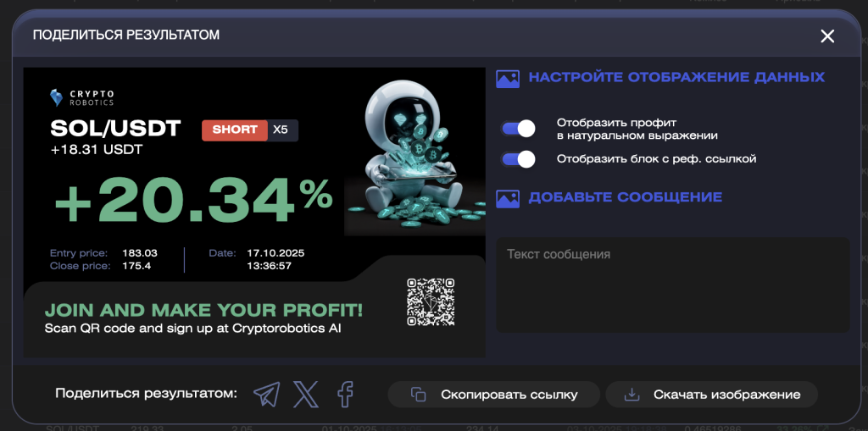Click the X5 leverage badge
The width and height of the screenshot is (868, 431).
[281, 130]
